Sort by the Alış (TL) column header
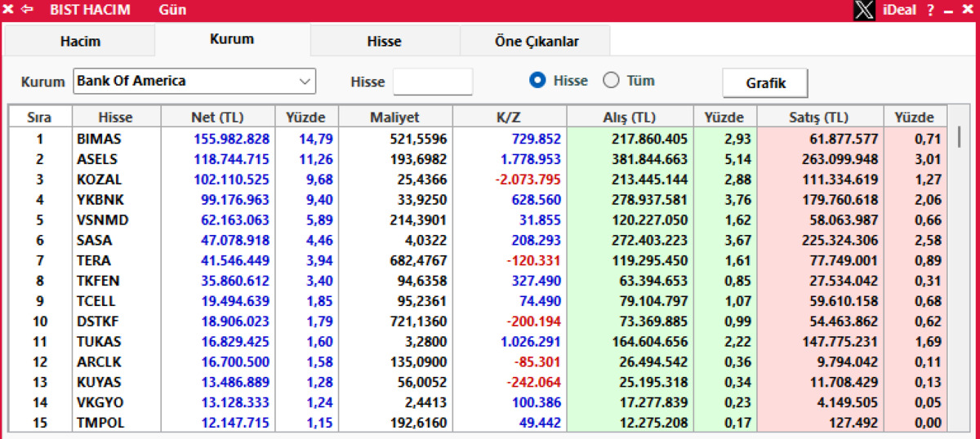Viewport: 980px width, 439px height. point(630,118)
